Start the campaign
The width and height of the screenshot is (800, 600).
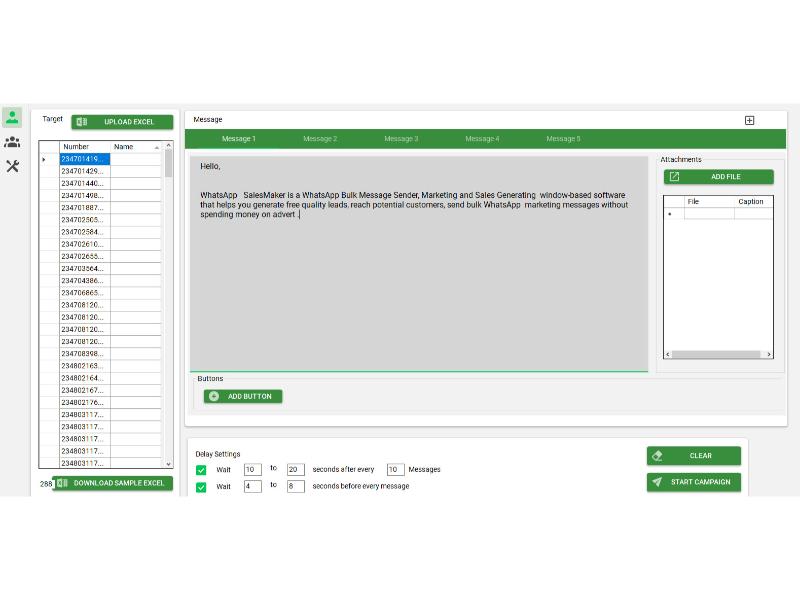click(x=693, y=481)
